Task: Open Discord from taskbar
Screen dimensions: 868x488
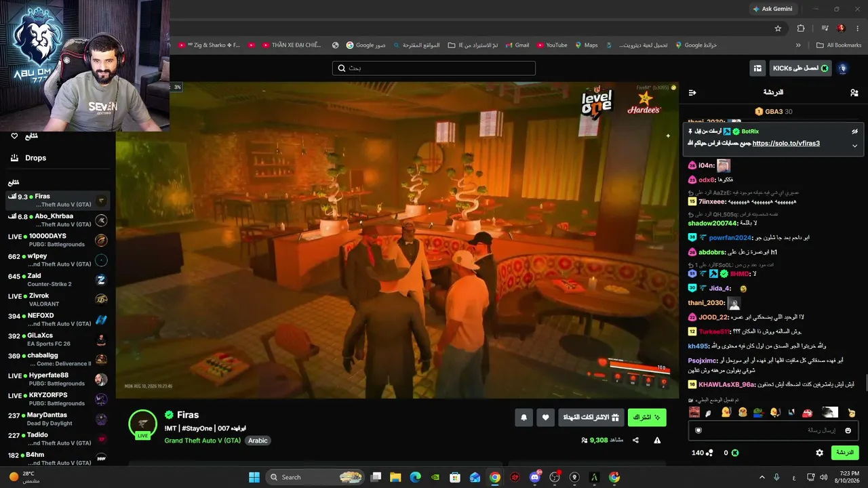Action: (535, 477)
